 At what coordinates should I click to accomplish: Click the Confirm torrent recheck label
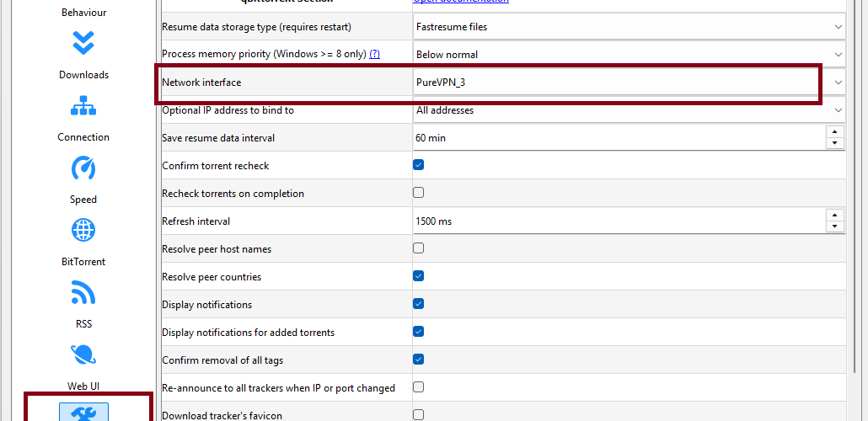(x=216, y=165)
